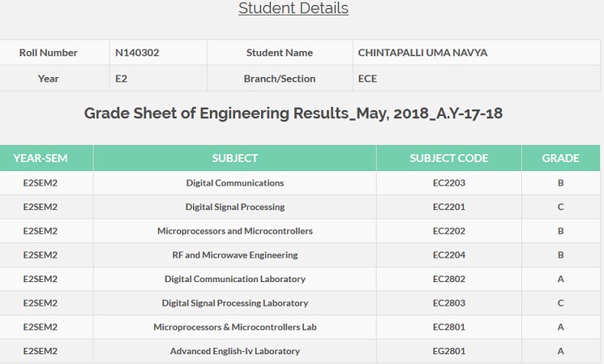604x364 pixels.
Task: Select the Digital Communications subject row
Action: point(235,182)
